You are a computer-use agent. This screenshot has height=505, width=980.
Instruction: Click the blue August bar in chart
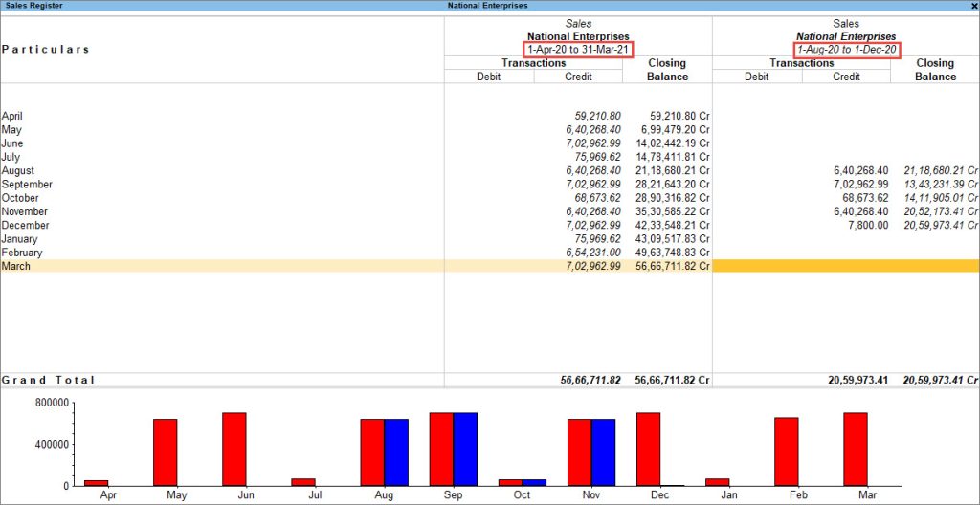(x=396, y=451)
